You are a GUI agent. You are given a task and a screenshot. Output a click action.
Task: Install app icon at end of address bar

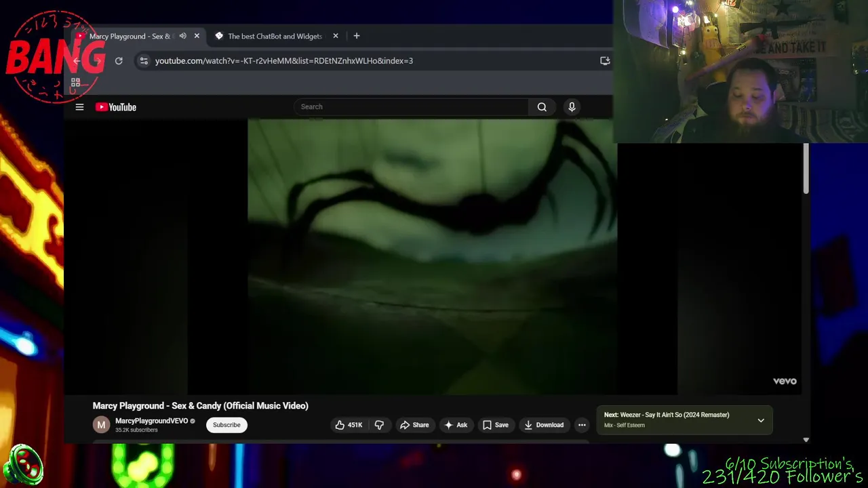[605, 61]
